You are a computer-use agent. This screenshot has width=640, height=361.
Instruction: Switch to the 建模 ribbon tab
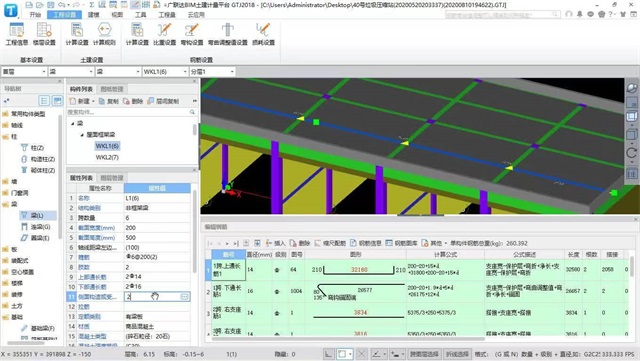(x=93, y=15)
